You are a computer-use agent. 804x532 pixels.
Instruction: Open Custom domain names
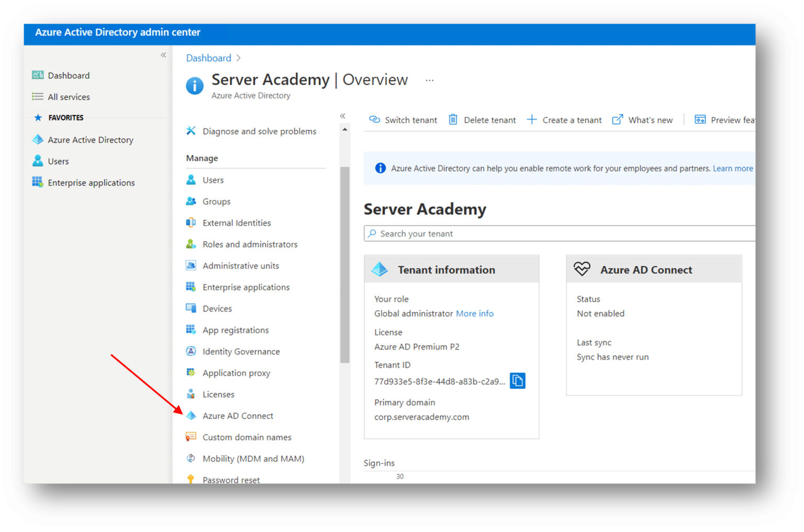(x=247, y=437)
